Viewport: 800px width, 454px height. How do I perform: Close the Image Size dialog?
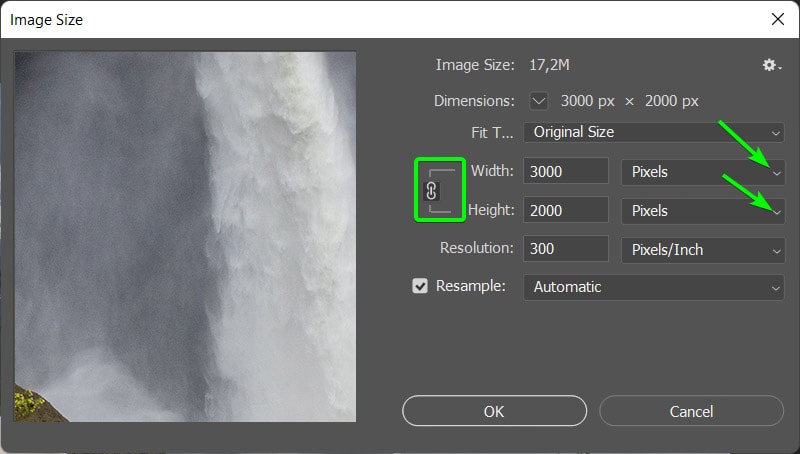777,19
